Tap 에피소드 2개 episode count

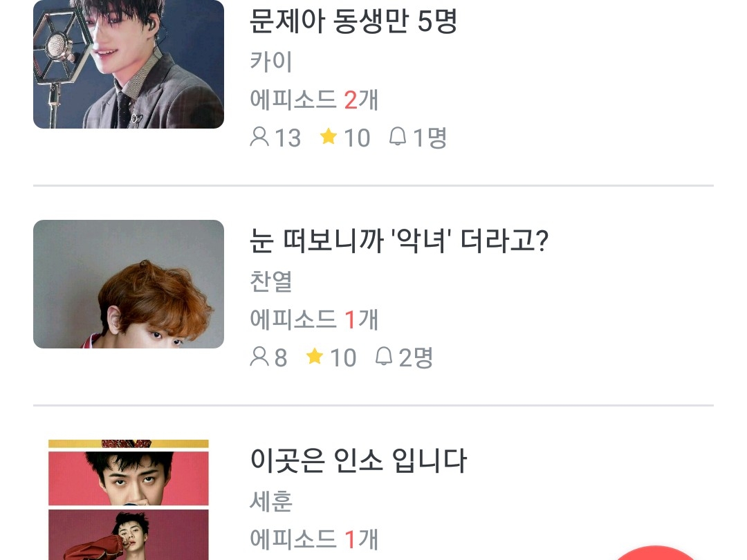click(x=314, y=100)
